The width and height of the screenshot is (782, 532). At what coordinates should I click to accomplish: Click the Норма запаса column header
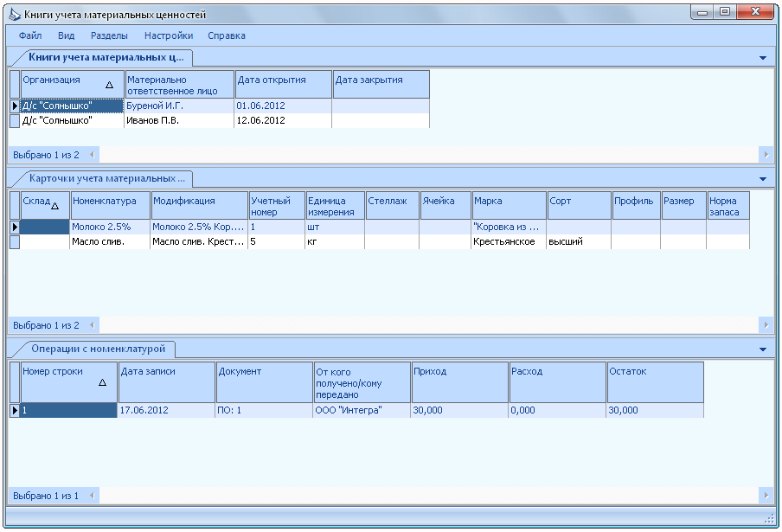click(728, 205)
